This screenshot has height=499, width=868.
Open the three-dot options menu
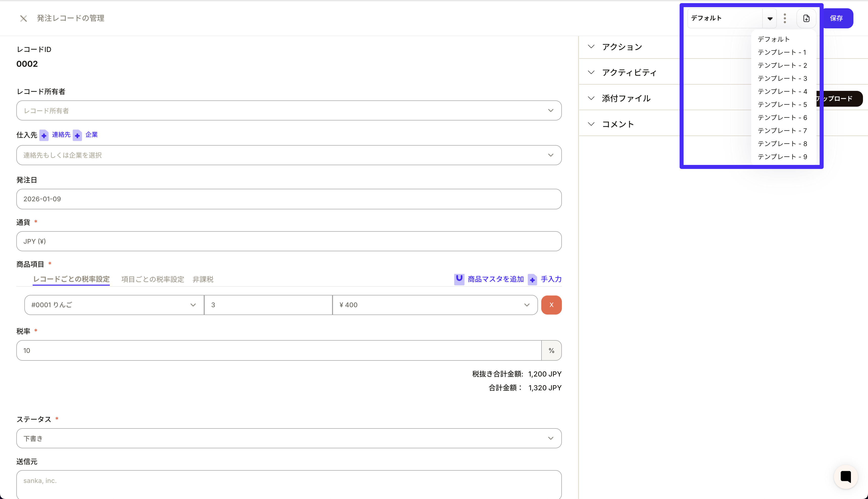tap(785, 19)
